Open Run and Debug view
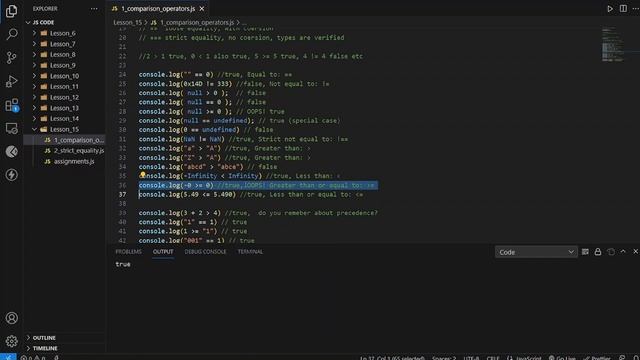640x360 pixels. [x=11, y=81]
